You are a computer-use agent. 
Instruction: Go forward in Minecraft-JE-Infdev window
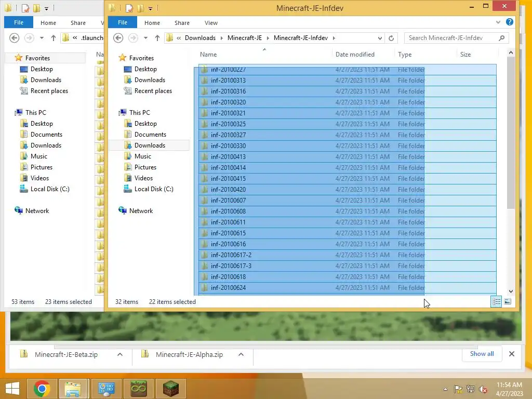[x=133, y=37]
